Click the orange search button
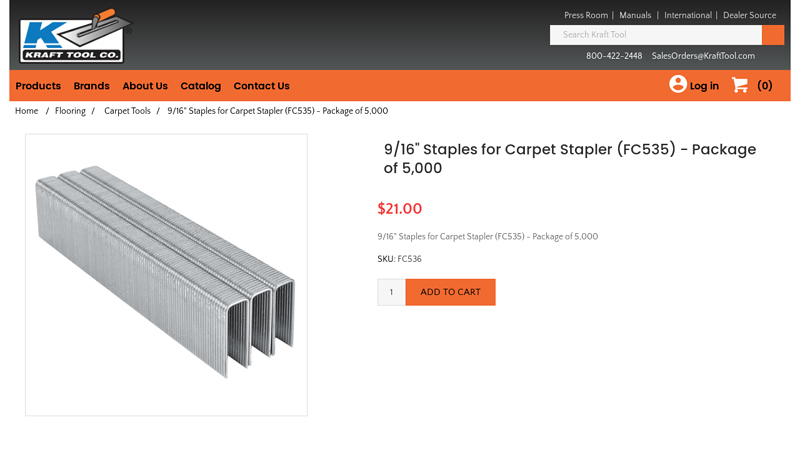800x450 pixels. [773, 35]
